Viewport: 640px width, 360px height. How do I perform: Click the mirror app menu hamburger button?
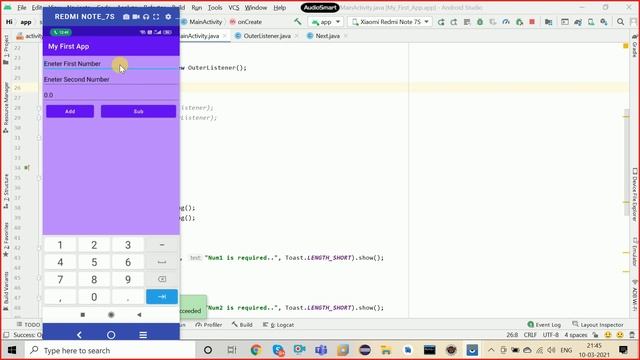pyautogui.click(x=143, y=335)
